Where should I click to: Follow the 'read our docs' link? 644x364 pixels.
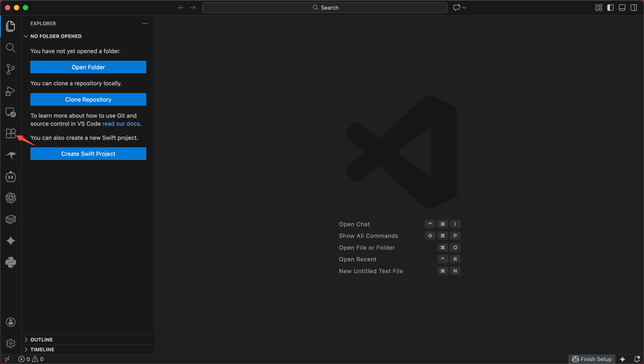point(121,124)
